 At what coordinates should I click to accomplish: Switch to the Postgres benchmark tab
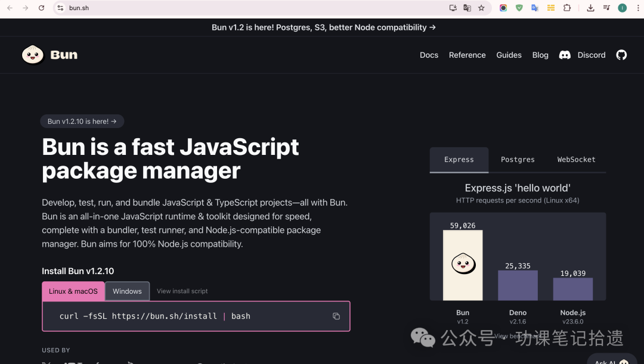pyautogui.click(x=518, y=160)
